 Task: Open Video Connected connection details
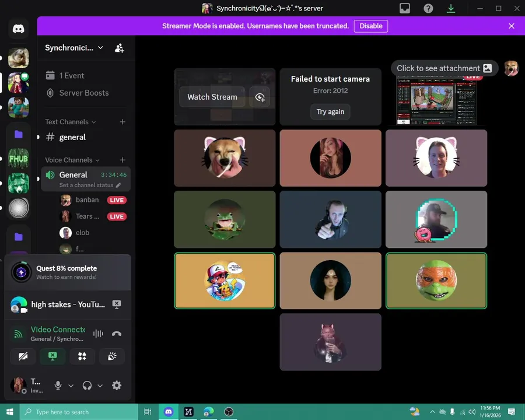coord(58,334)
